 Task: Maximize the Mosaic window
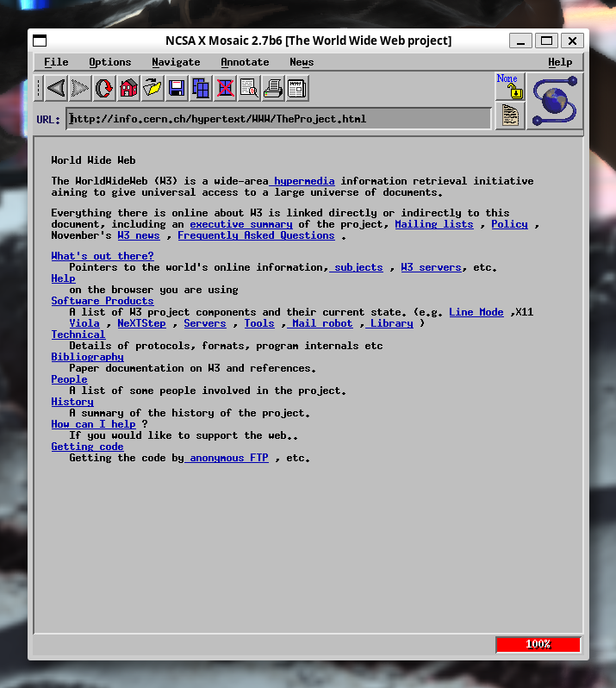(546, 41)
